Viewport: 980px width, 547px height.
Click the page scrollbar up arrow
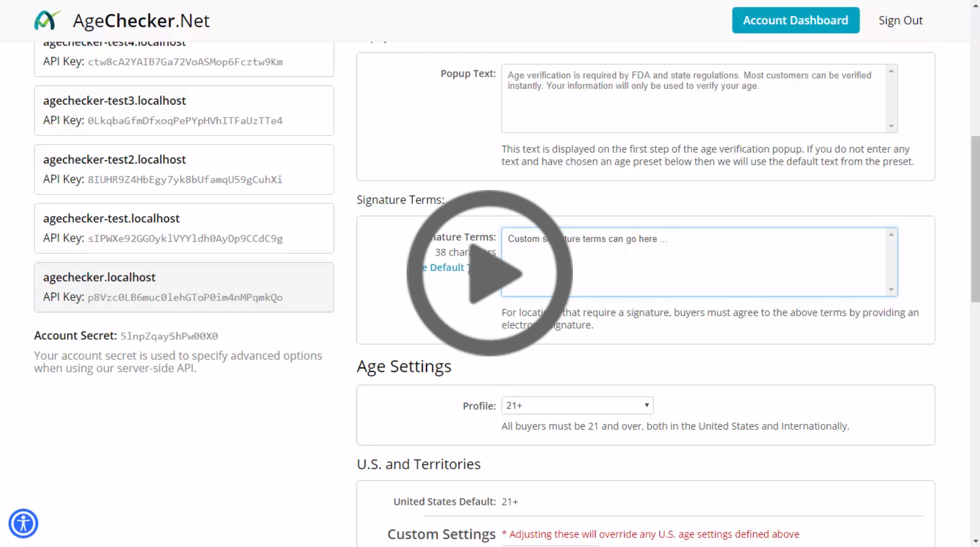(975, 5)
